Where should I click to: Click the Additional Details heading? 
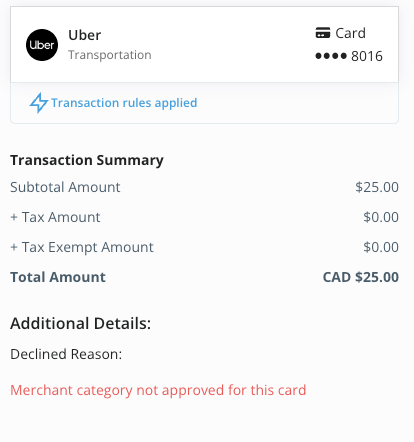pos(81,323)
